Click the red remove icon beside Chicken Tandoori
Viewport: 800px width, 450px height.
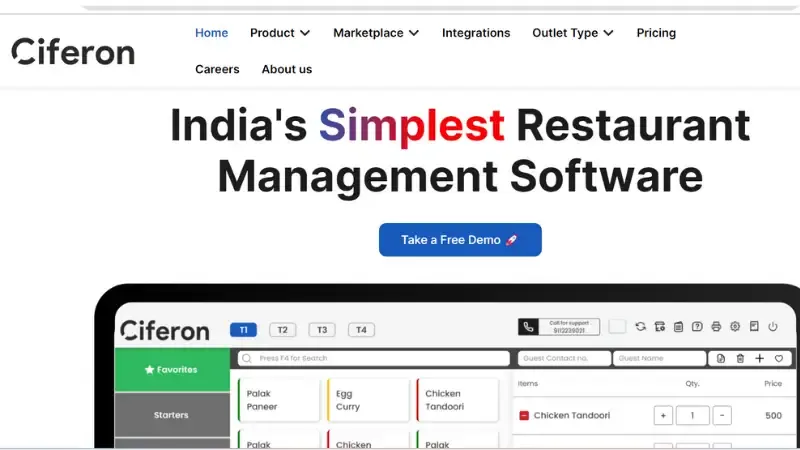coord(524,415)
